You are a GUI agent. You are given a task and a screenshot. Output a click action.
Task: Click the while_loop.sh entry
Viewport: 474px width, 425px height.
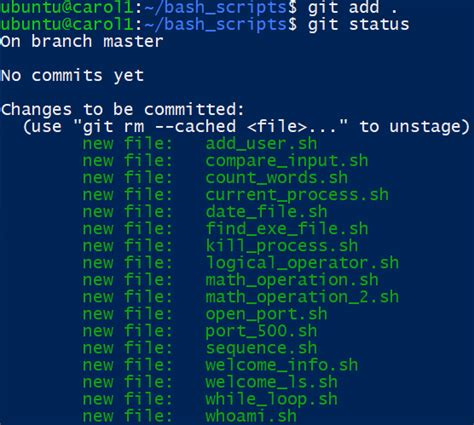271,399
